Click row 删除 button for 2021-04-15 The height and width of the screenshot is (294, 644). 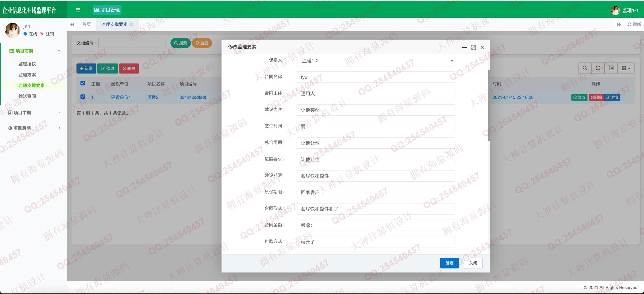(596, 97)
